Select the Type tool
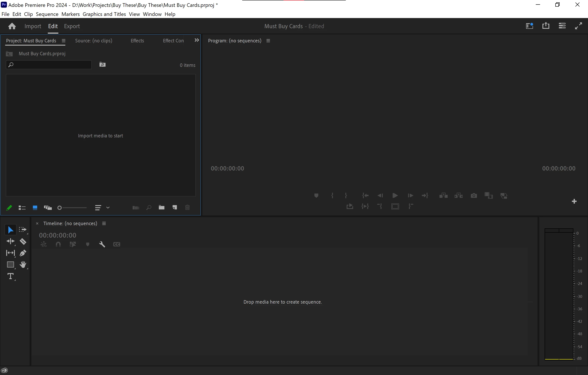The width and height of the screenshot is (588, 375). point(10,276)
